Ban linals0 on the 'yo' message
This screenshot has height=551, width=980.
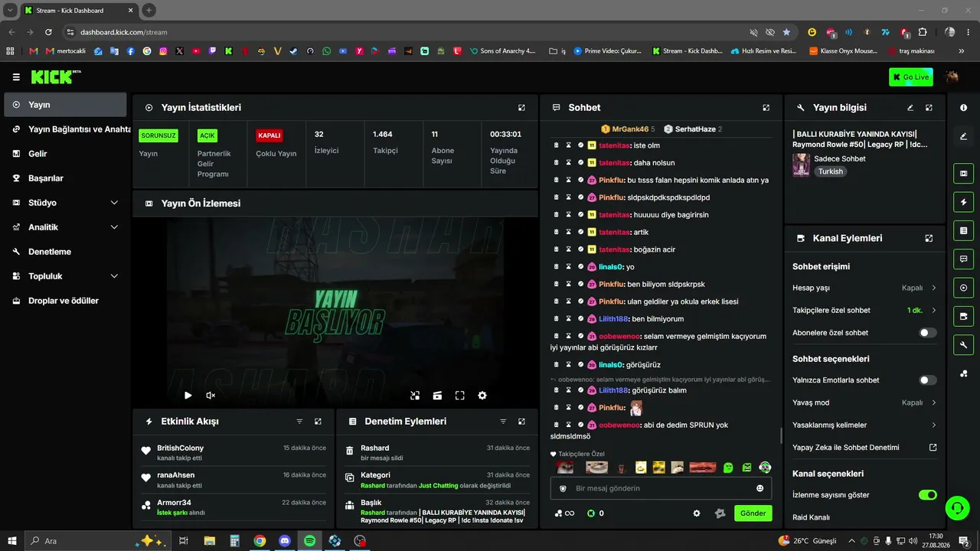[581, 267]
